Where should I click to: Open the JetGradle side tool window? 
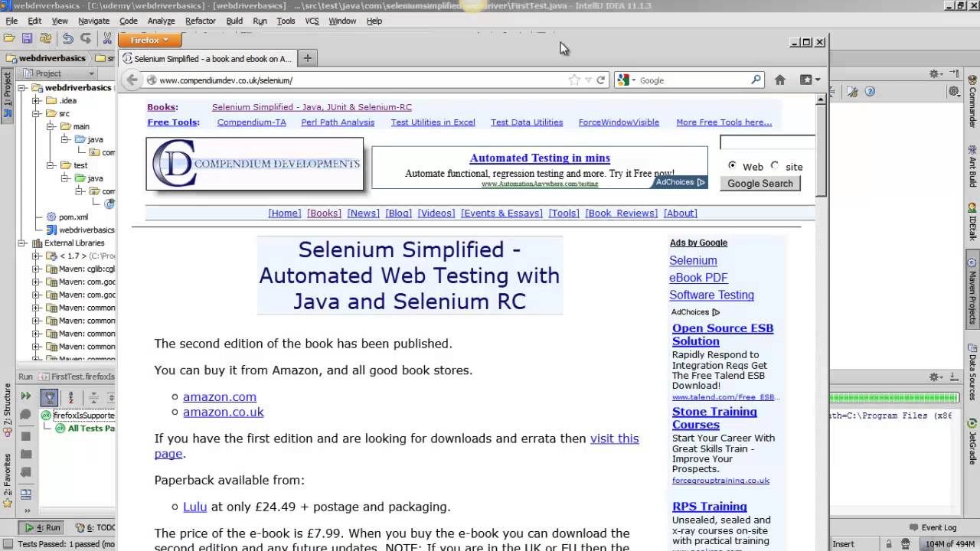click(x=972, y=440)
